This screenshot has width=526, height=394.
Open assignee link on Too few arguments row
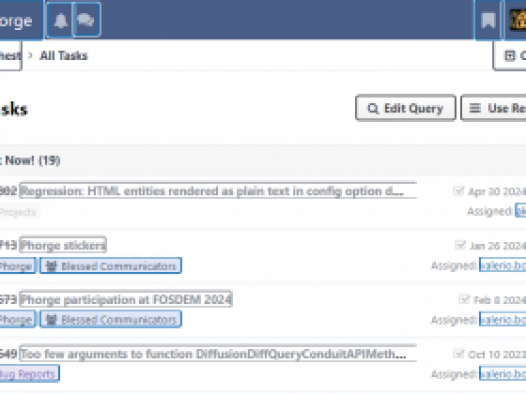pos(503,374)
